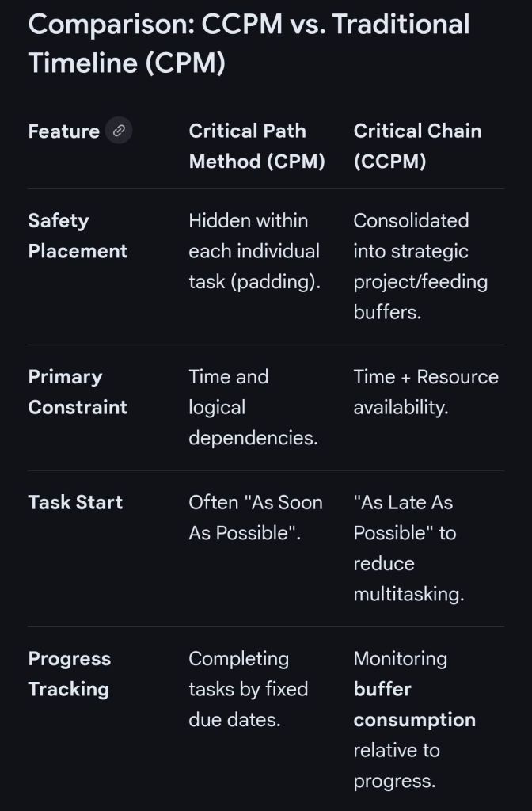This screenshot has height=811, width=532.
Task: Click the '"As Late As Possible"' text
Action: coord(404,517)
